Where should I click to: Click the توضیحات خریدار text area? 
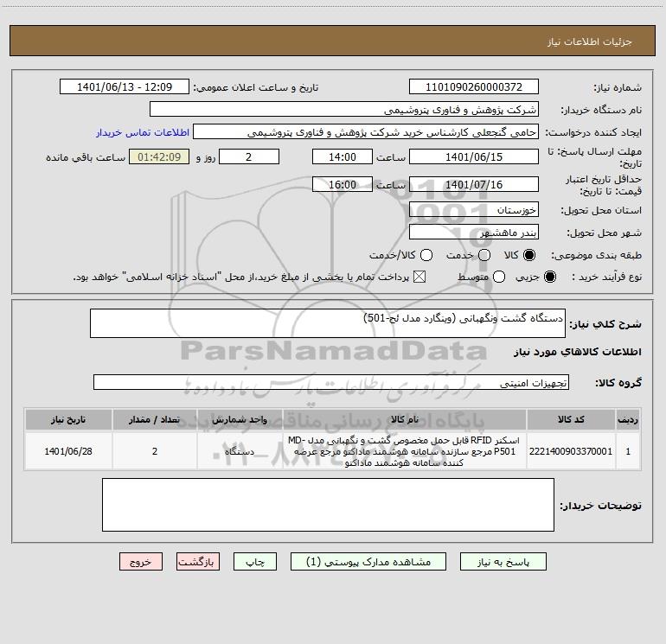(328, 505)
